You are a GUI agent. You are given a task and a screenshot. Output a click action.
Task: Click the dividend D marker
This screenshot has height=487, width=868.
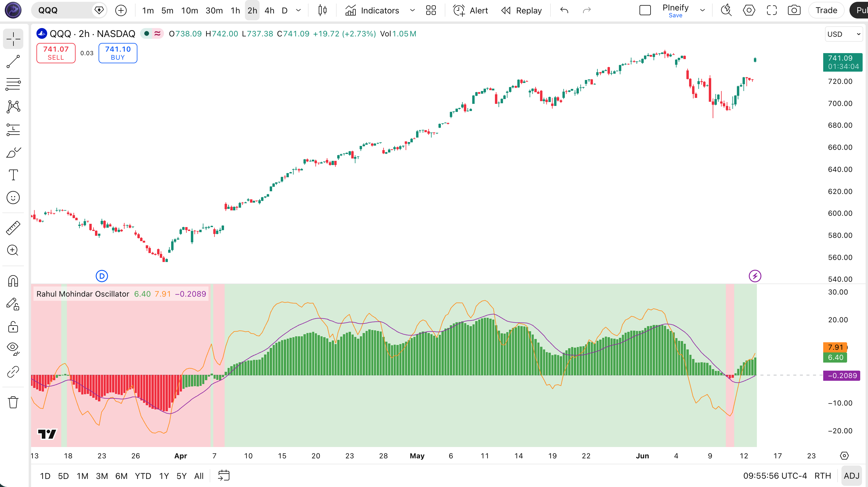(x=102, y=276)
